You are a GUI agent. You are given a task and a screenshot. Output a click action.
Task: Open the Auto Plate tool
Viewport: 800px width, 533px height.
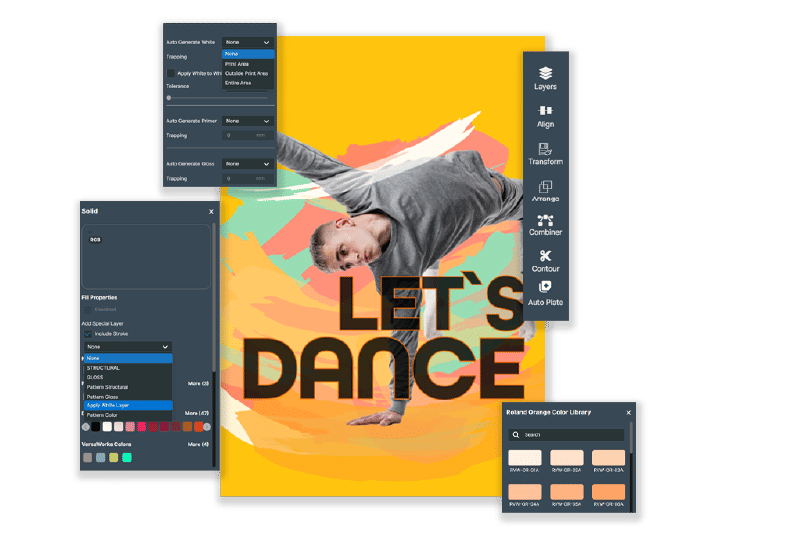tap(545, 294)
